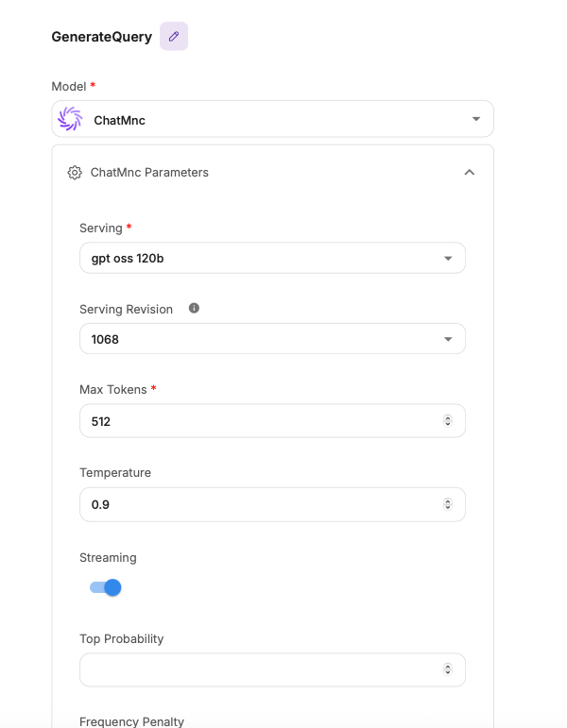
Task: Click the Frequency Penalty label
Action: click(x=131, y=721)
